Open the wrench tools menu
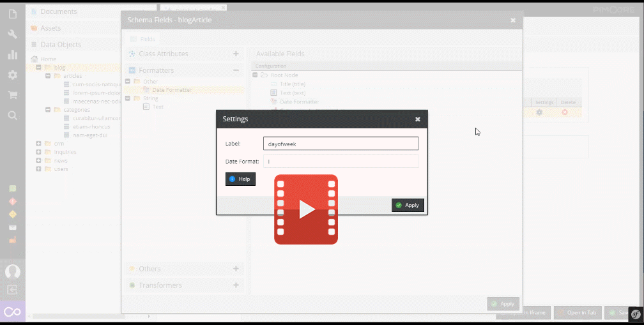This screenshot has width=644, height=325. (x=12, y=34)
